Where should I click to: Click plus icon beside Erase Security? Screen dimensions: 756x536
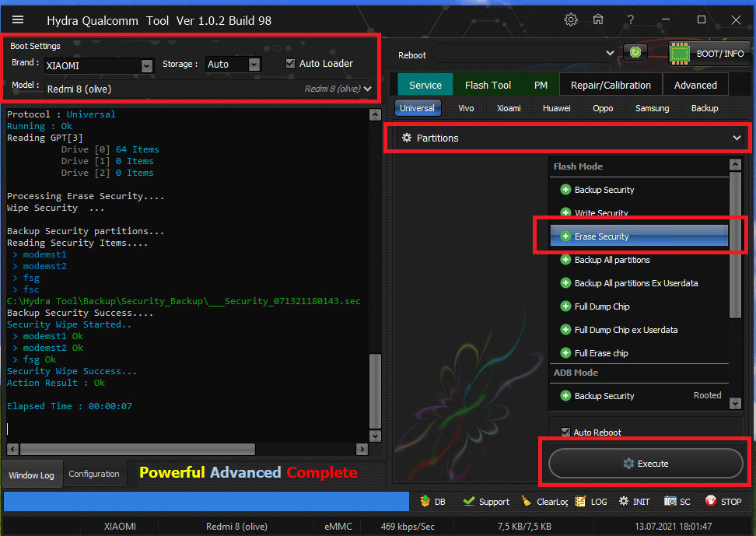coord(565,236)
